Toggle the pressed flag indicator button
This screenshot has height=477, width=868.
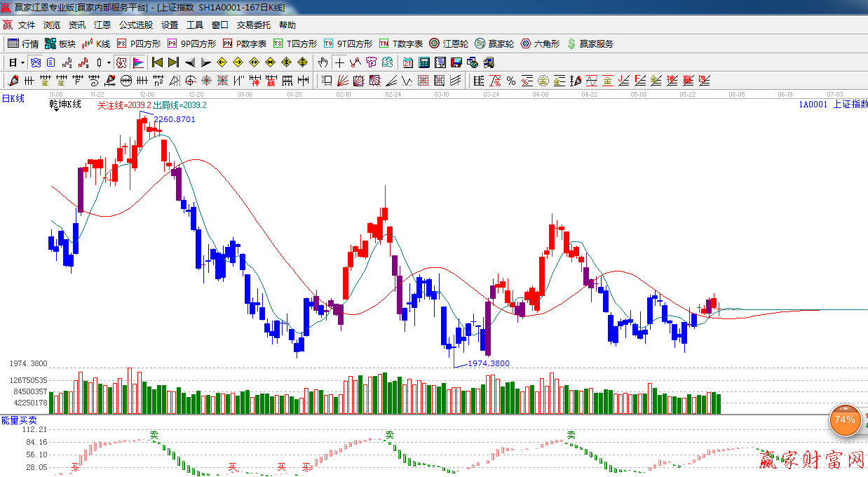coord(138,62)
